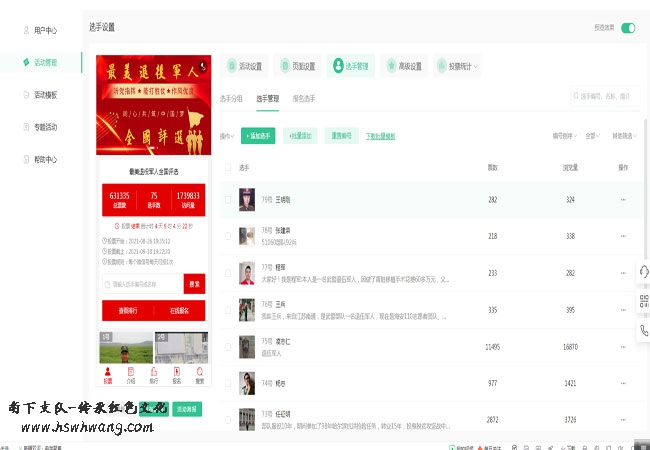
Task: Tap the 报名 icon in preview bottom bar
Action: 177,375
